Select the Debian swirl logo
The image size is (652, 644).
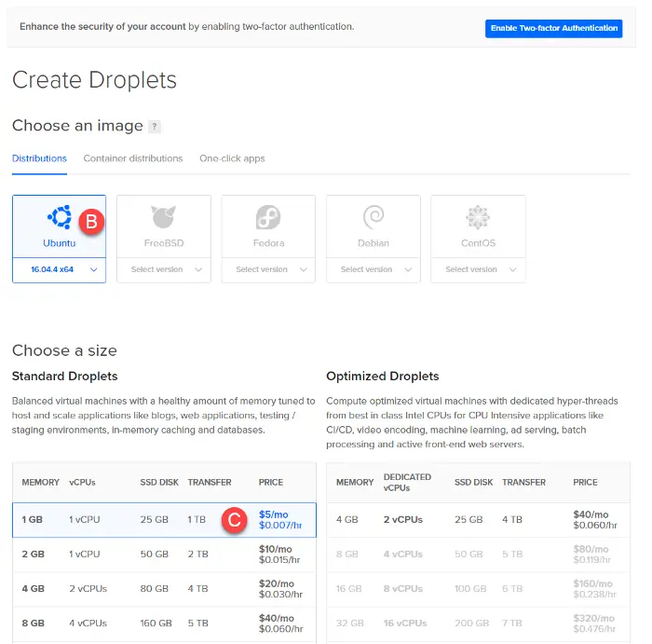click(374, 217)
